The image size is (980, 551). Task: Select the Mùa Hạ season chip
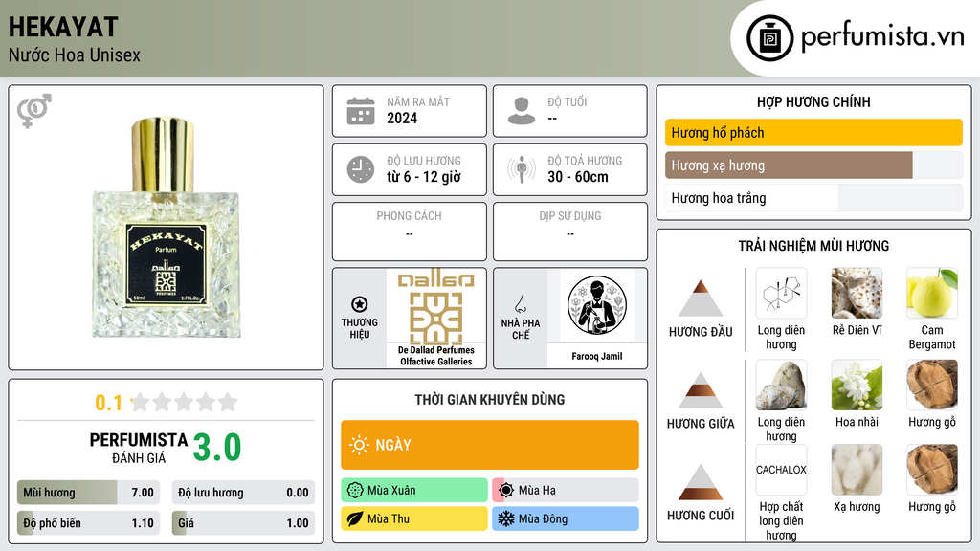[566, 491]
